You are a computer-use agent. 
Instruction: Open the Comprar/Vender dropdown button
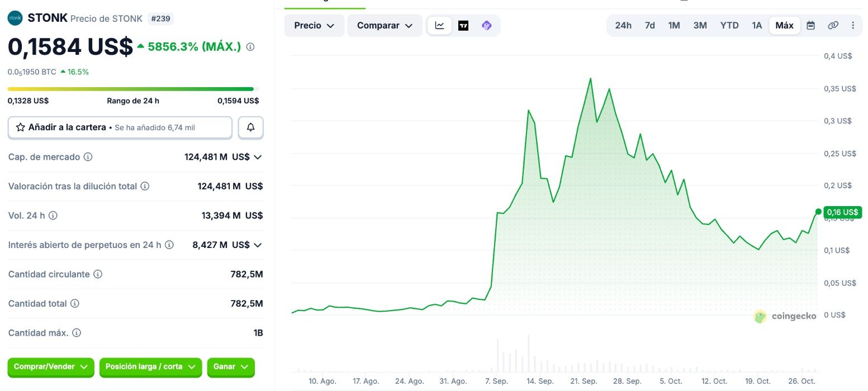coord(51,367)
